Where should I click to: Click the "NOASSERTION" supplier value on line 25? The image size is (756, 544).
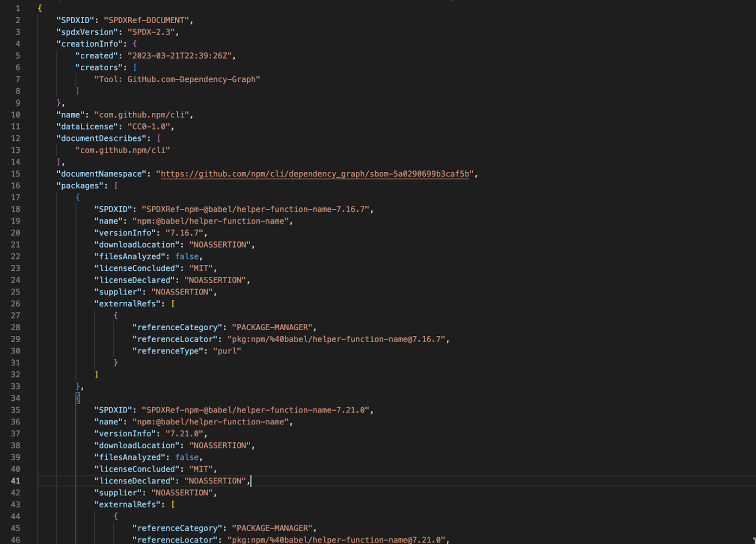coord(183,291)
